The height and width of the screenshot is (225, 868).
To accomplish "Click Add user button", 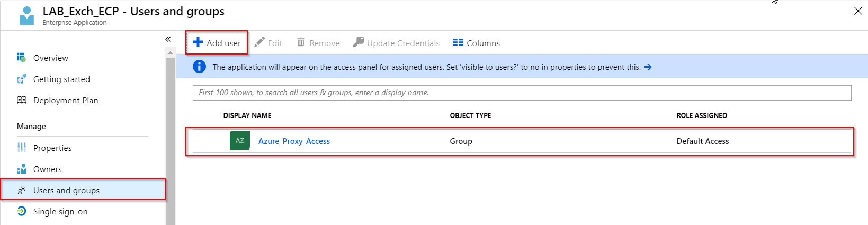I will point(217,43).
